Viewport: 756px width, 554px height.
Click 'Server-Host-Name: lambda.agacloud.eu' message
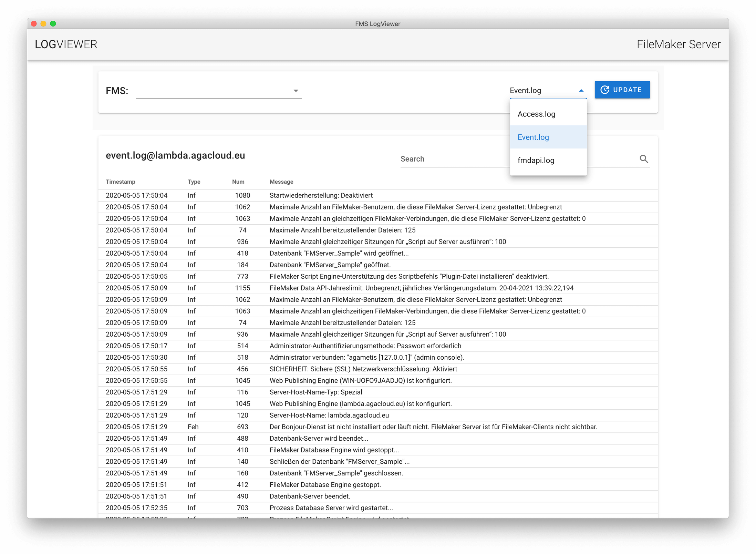coord(329,415)
